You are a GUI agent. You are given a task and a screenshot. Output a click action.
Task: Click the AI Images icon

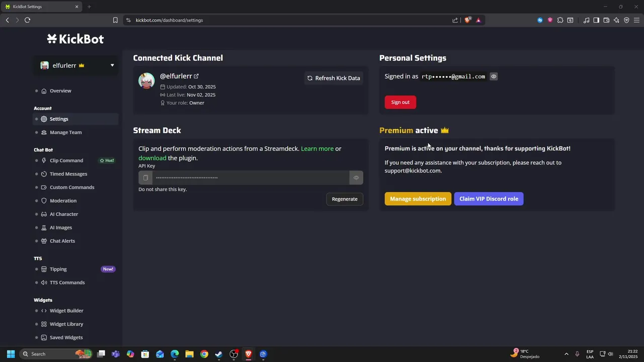point(44,228)
